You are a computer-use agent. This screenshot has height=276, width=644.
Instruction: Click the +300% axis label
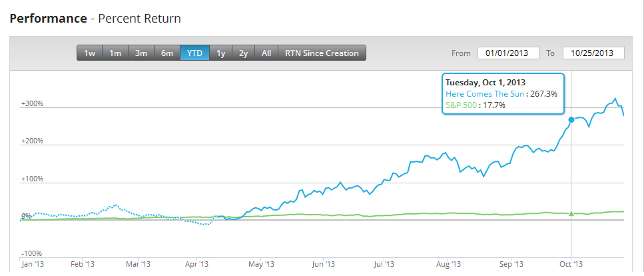pos(32,103)
